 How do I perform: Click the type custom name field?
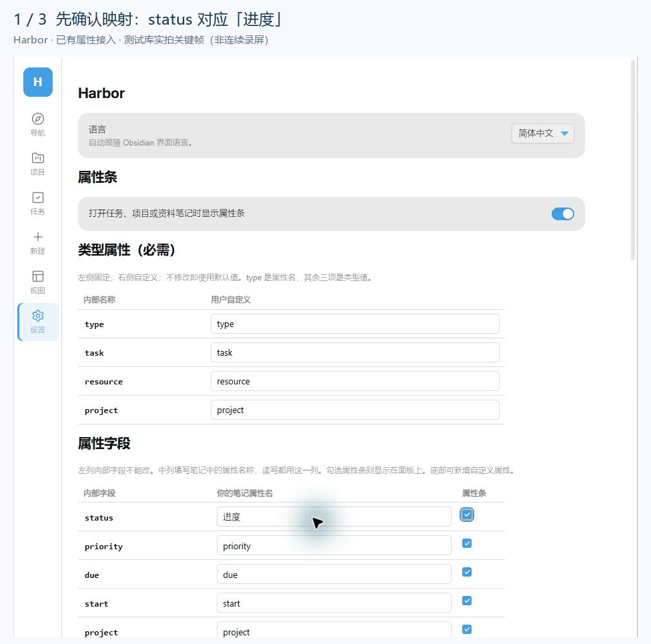coord(355,324)
